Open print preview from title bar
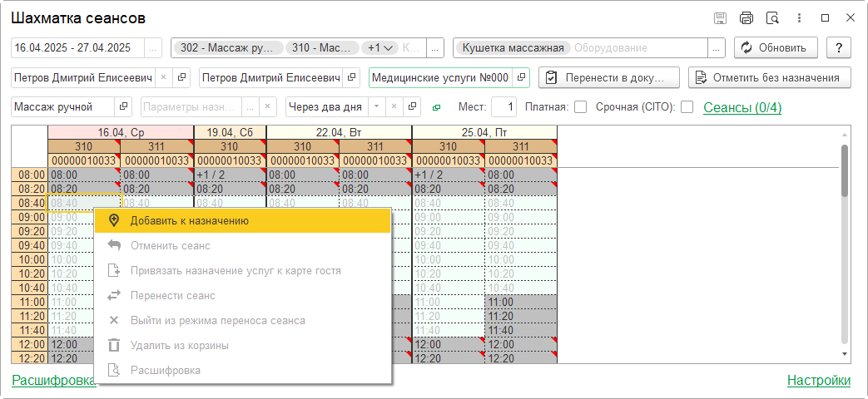The height and width of the screenshot is (399, 868). coord(771,18)
